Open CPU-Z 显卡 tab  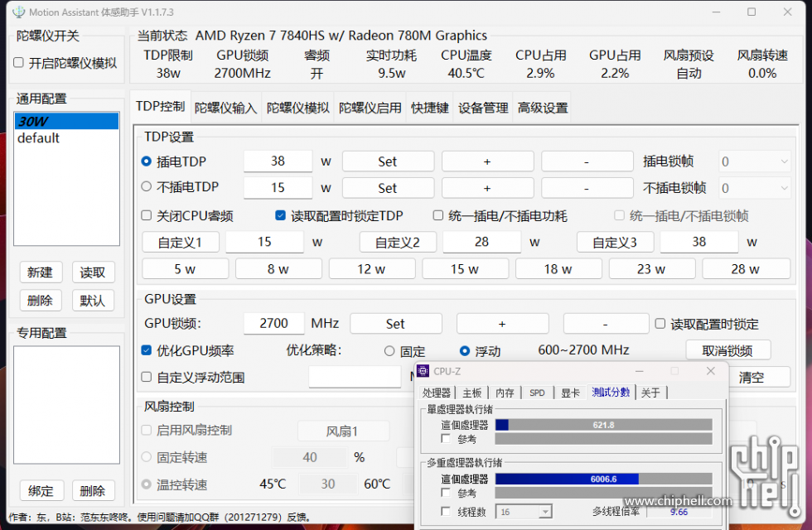tap(570, 393)
